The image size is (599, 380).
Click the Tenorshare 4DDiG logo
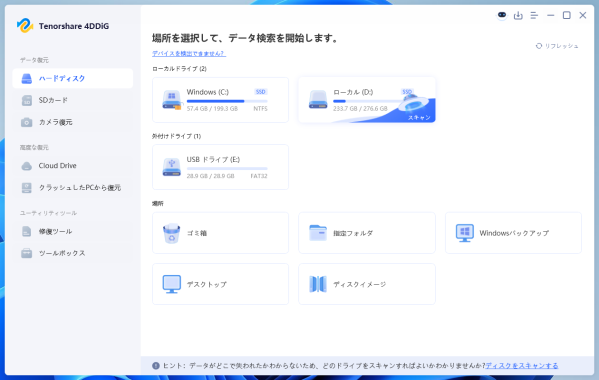tap(25, 26)
